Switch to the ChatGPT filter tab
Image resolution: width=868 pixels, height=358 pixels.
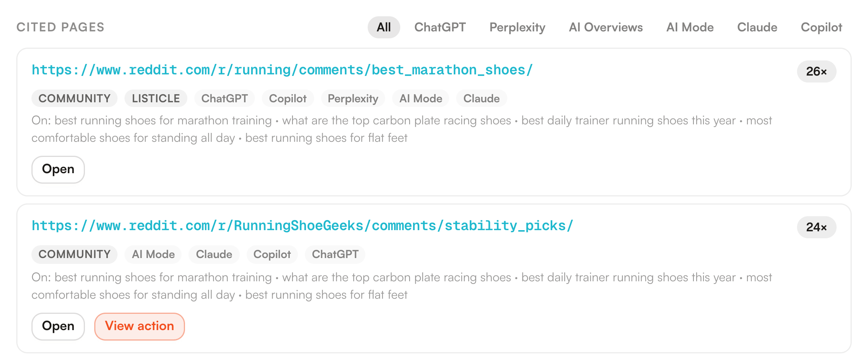[440, 27]
